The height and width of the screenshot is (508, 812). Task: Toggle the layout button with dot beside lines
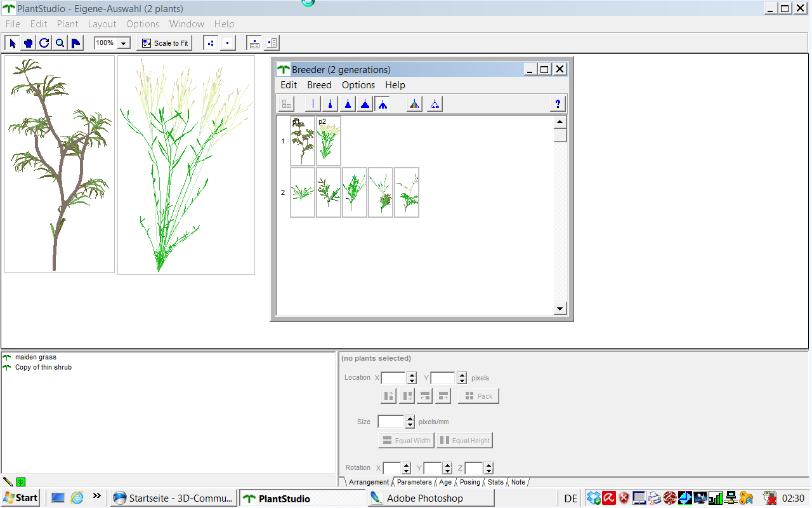click(272, 43)
